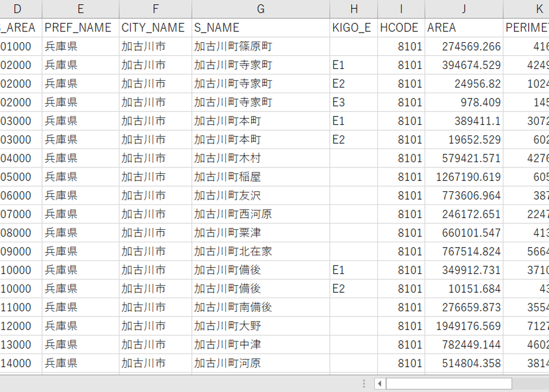Click the S_NAME header cell
The image size is (549, 392).
pos(261,28)
